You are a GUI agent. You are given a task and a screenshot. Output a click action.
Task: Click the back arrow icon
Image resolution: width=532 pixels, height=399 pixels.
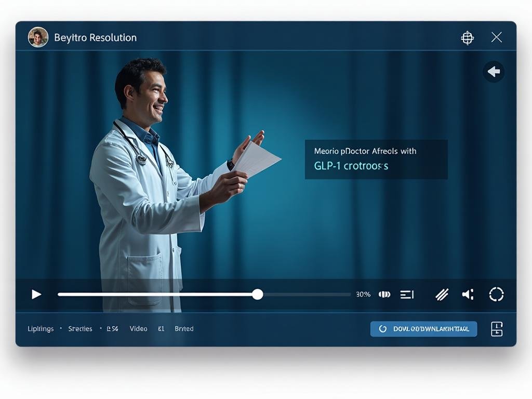[x=494, y=72]
